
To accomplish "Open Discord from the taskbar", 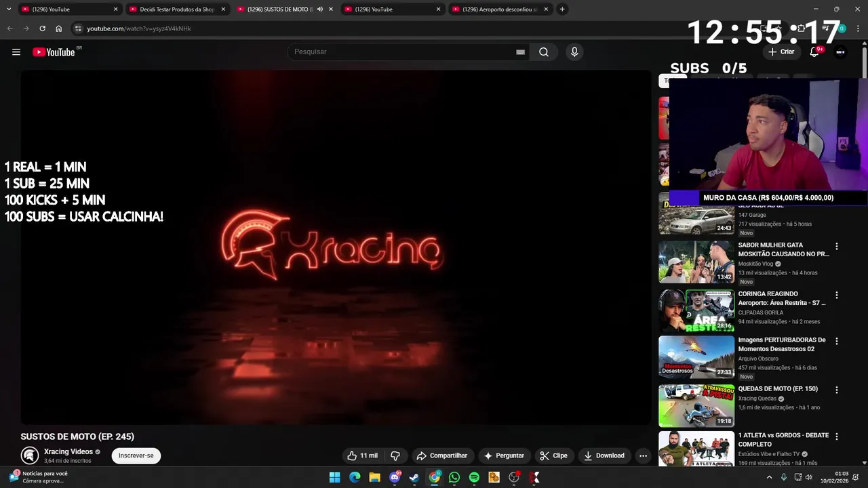I will (395, 478).
